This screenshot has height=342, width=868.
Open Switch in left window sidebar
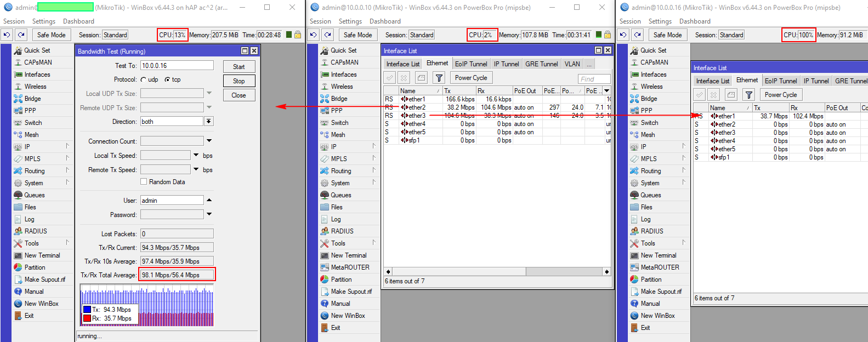[33, 122]
